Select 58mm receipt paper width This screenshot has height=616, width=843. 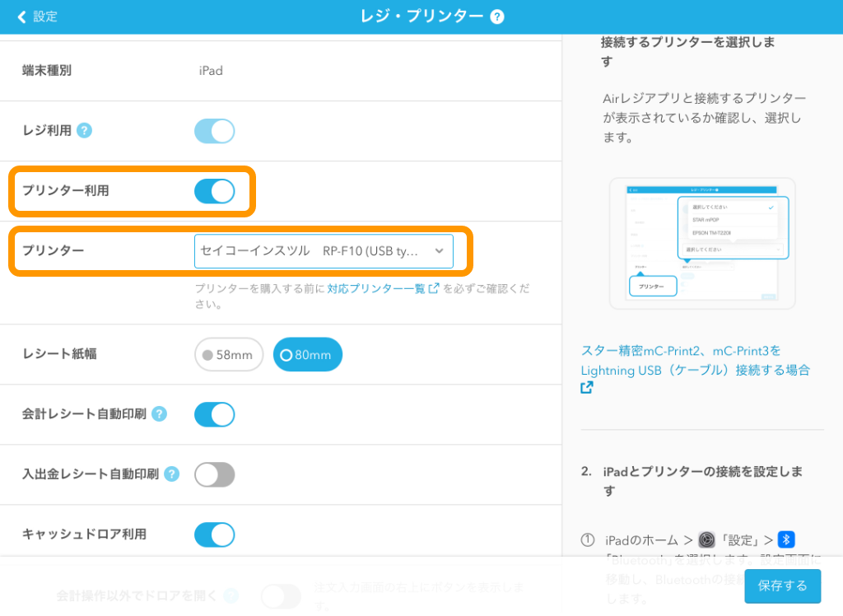(229, 355)
